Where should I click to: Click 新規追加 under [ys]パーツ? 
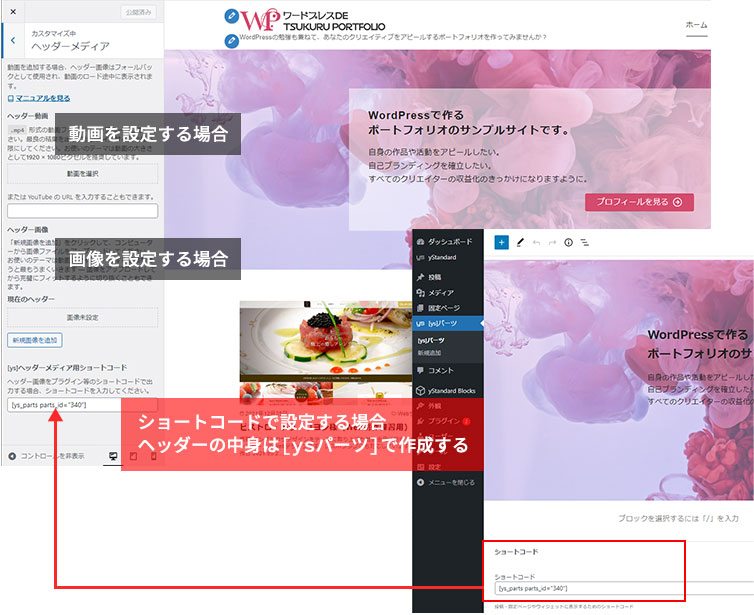coord(429,353)
